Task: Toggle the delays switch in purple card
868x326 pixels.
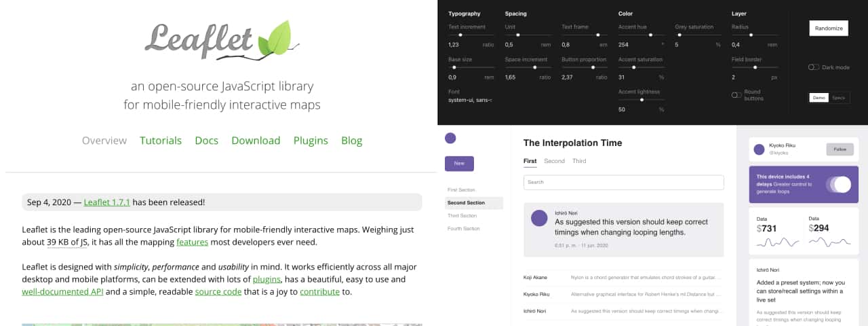Action: pos(838,184)
